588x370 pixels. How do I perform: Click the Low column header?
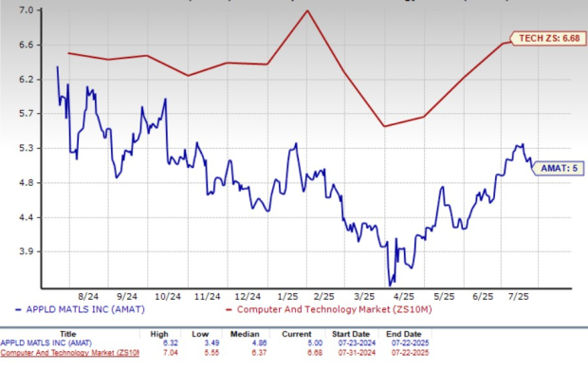point(200,334)
